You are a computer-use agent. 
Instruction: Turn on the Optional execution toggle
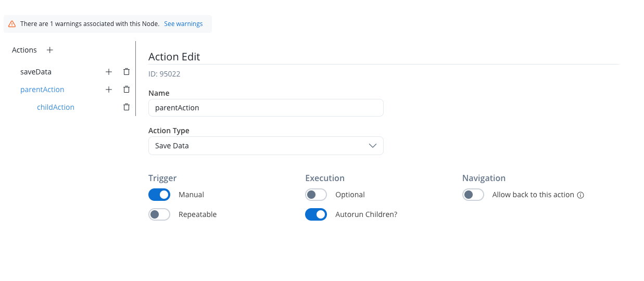pyautogui.click(x=316, y=195)
